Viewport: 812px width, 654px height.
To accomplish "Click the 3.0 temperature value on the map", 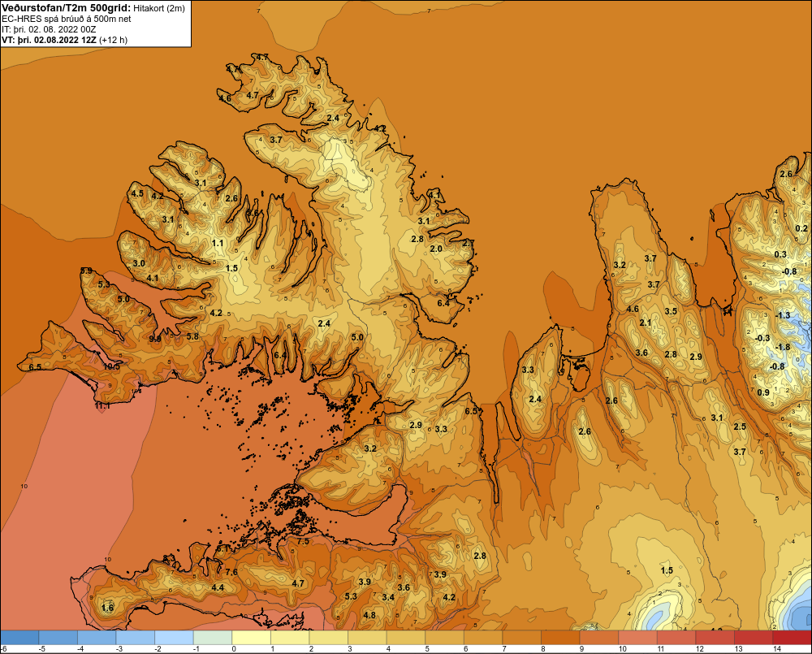I will tap(139, 263).
